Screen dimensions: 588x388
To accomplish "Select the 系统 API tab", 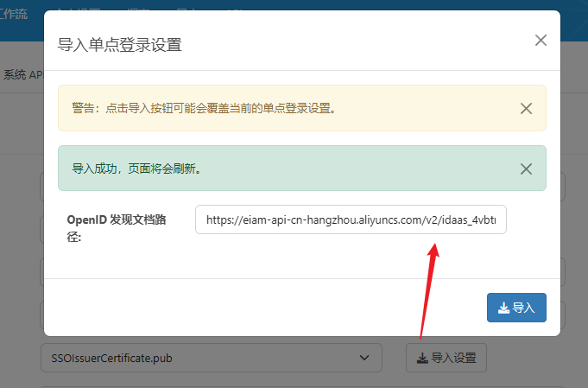I will tap(22, 75).
